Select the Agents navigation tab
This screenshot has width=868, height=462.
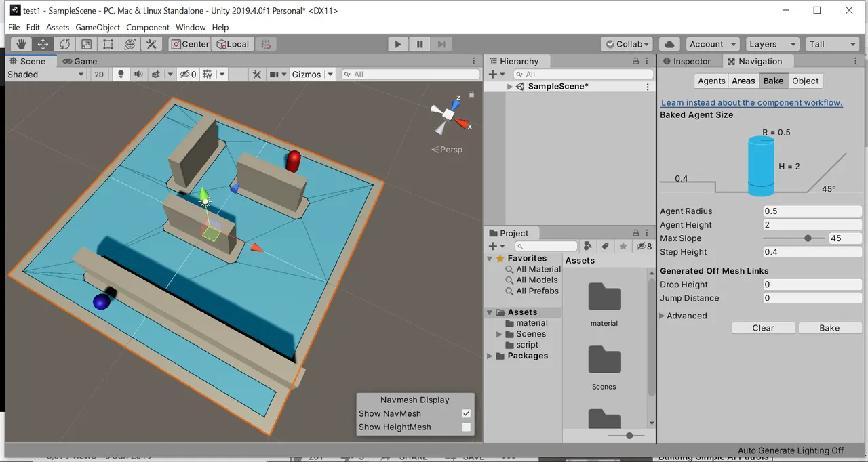click(x=711, y=81)
